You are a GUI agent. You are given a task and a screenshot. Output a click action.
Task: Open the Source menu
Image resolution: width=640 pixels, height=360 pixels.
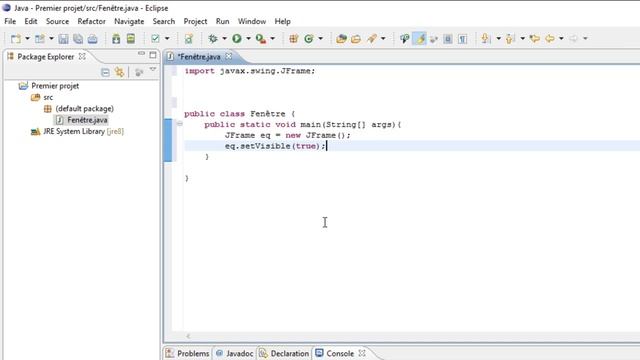(57, 21)
